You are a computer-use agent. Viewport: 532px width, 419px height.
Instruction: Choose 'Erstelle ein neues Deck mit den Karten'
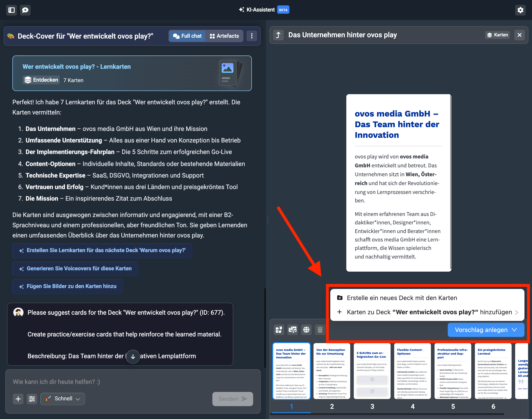tap(402, 298)
